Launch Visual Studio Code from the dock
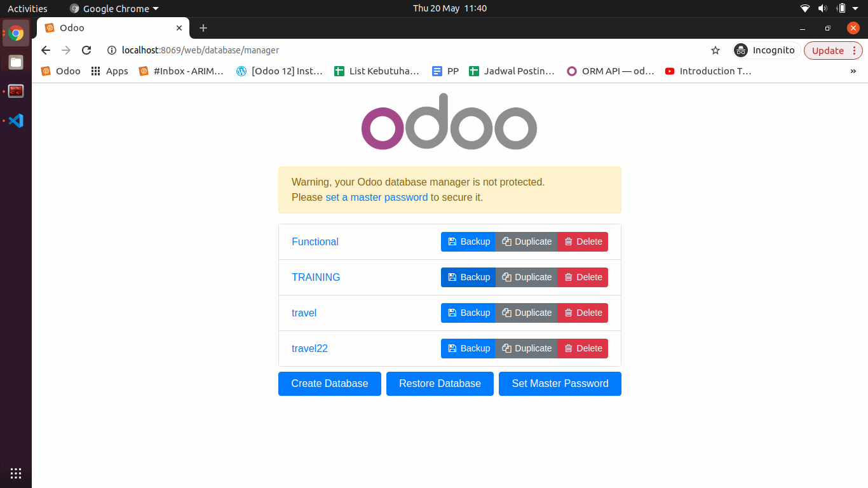868x488 pixels. coord(16,121)
